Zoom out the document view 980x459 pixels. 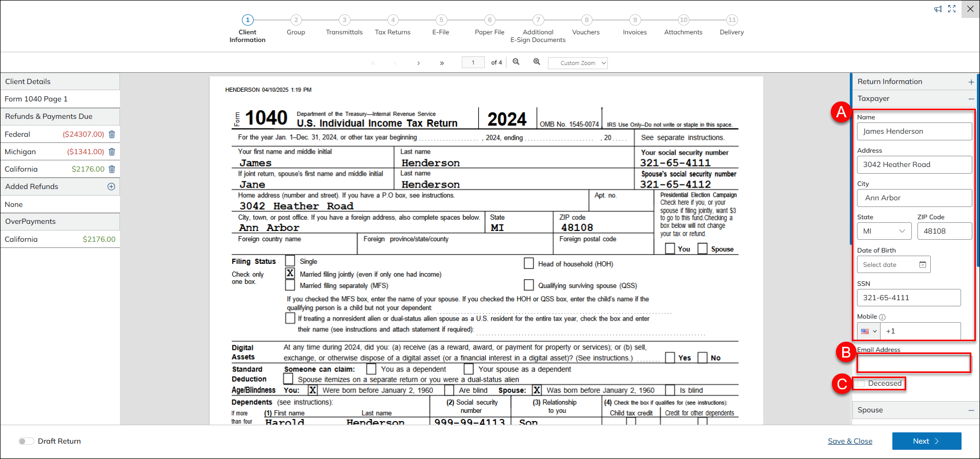click(x=516, y=62)
